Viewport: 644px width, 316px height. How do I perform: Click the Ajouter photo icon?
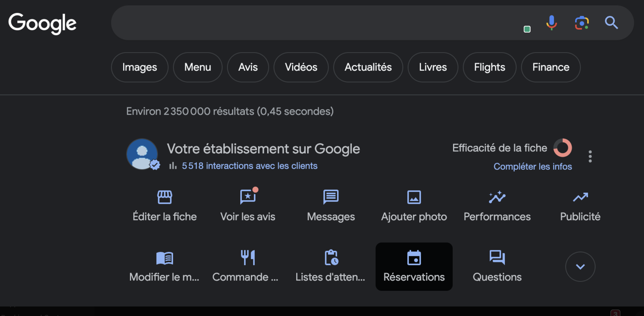(414, 197)
